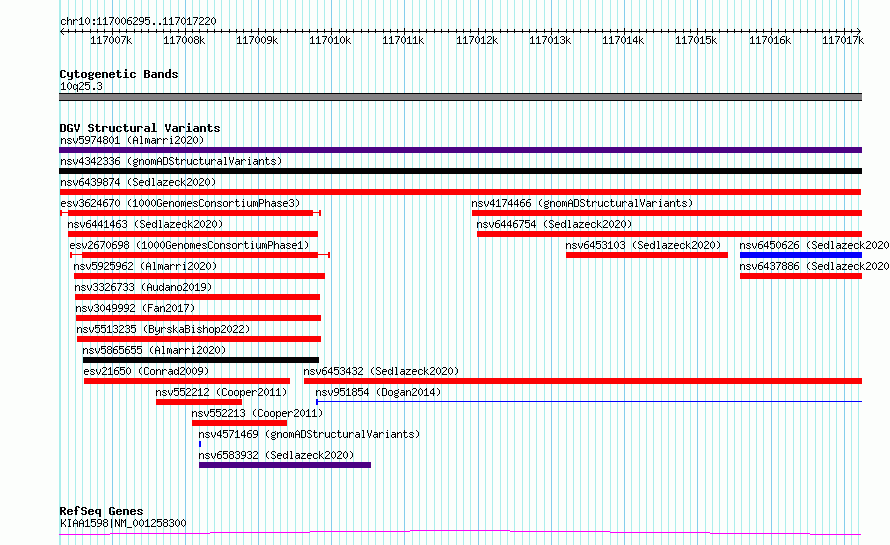Click the blue nsv6450626 variant bar
Image resolution: width=890 pixels, height=545 pixels.
pos(801,255)
